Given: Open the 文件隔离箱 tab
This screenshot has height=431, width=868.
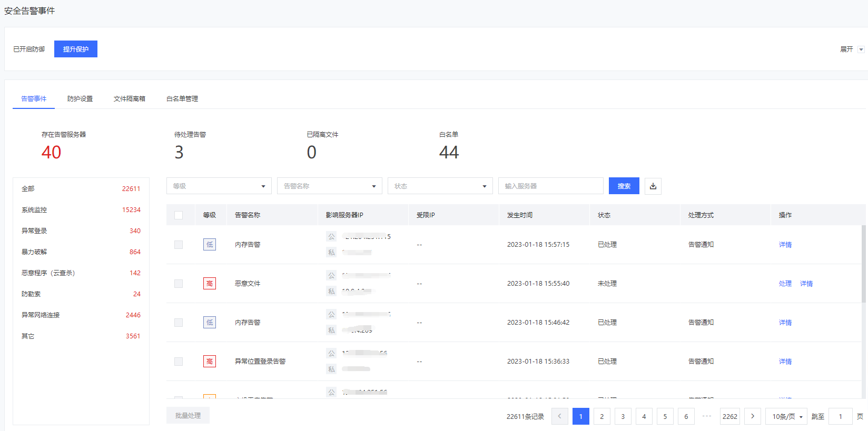Looking at the screenshot, I should (x=129, y=99).
